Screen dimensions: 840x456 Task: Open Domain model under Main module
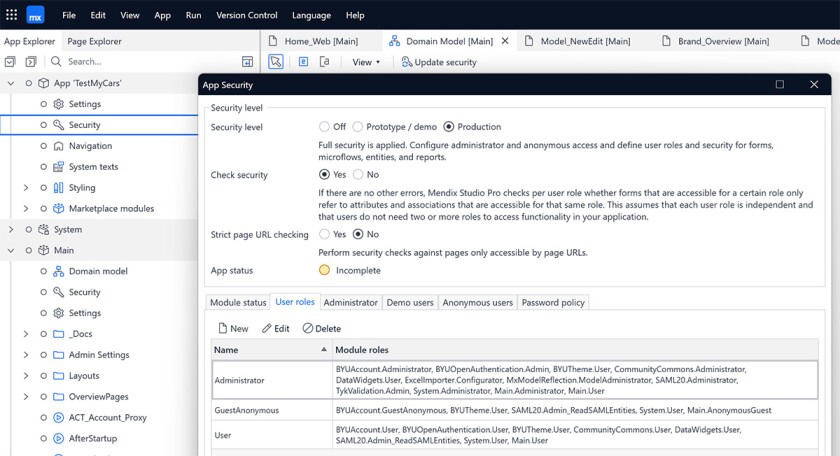97,271
